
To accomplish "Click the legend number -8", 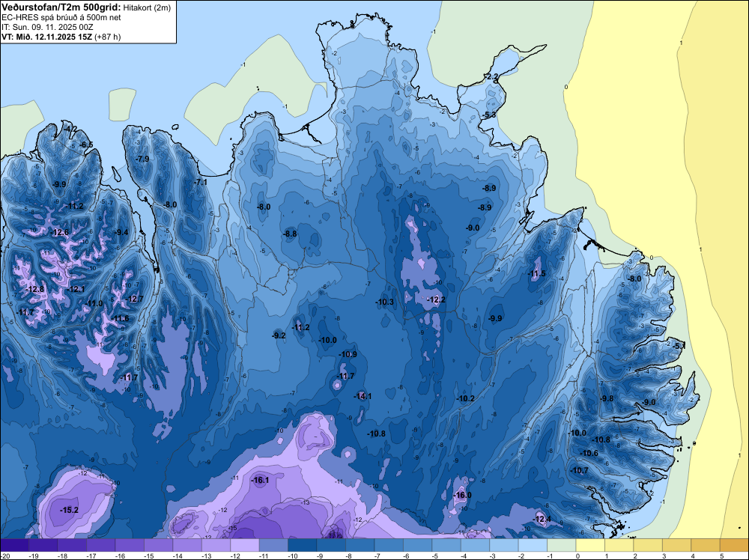I will click(349, 556).
